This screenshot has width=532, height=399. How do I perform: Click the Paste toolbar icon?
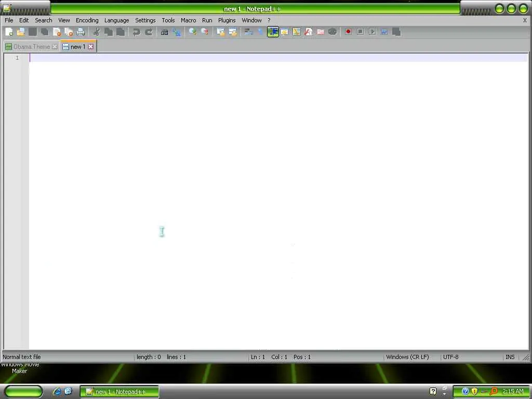click(121, 32)
